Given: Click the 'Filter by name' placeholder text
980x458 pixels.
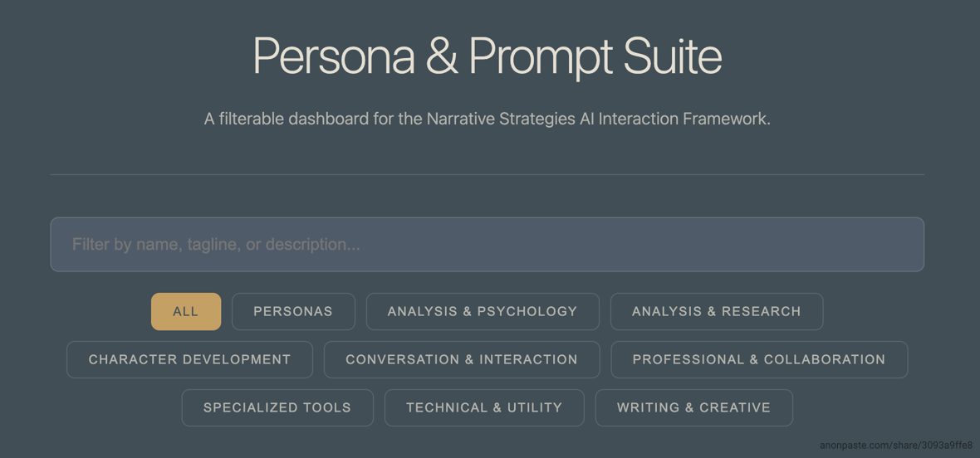Looking at the screenshot, I should pyautogui.click(x=216, y=245).
